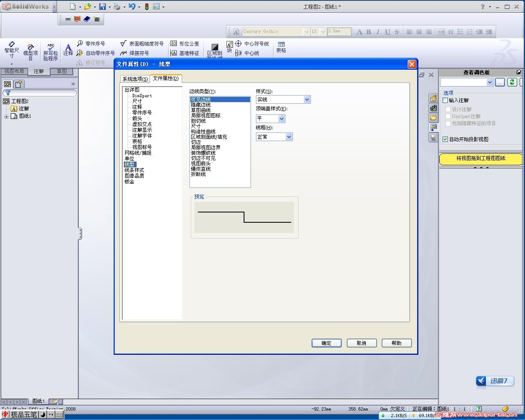Image resolution: width=525 pixels, height=420 pixels.
Task: Click the red striped icon in the small floating toolbar
Action: tap(77, 19)
